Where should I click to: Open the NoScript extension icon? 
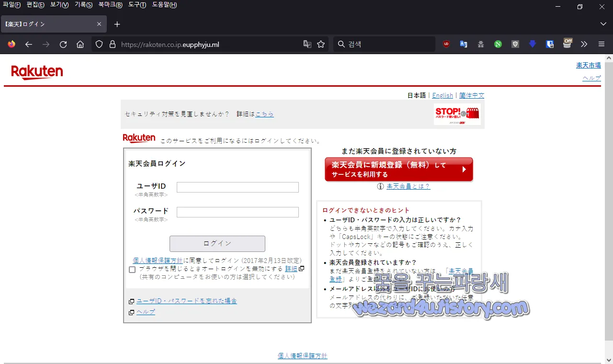click(498, 44)
